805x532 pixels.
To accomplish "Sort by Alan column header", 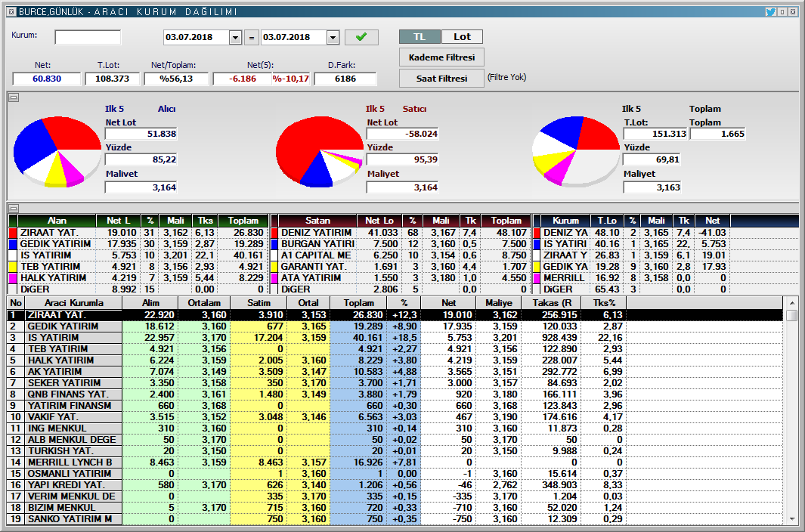I will pos(57,221).
